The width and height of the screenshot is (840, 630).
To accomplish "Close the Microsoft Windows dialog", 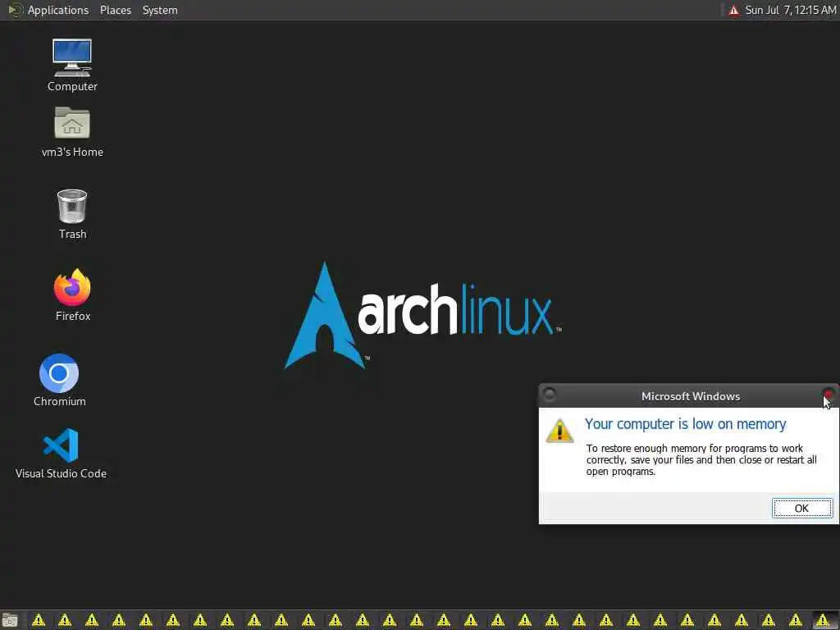I will pos(829,395).
